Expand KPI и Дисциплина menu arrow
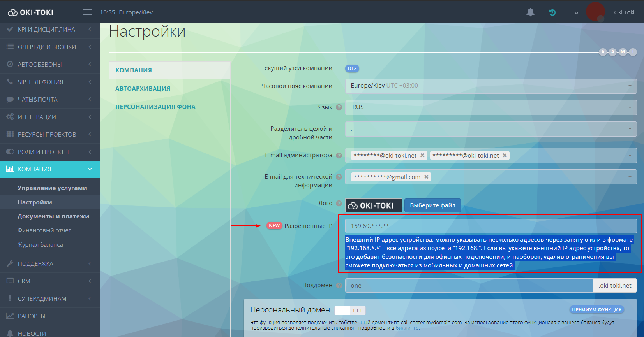Image resolution: width=644 pixels, height=337 pixels. click(90, 29)
